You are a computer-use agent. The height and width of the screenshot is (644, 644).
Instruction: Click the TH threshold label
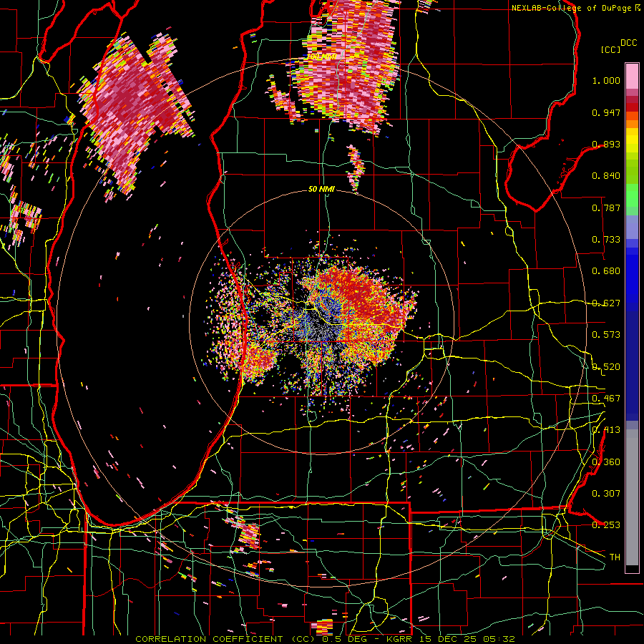pos(615,557)
